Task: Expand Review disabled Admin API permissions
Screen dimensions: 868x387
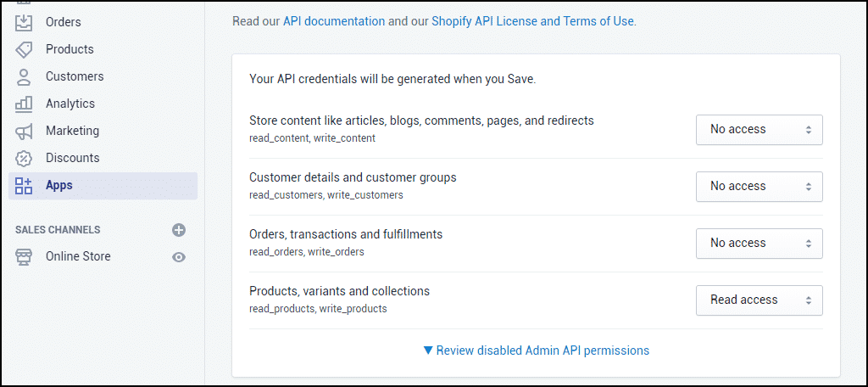Action: click(x=536, y=351)
